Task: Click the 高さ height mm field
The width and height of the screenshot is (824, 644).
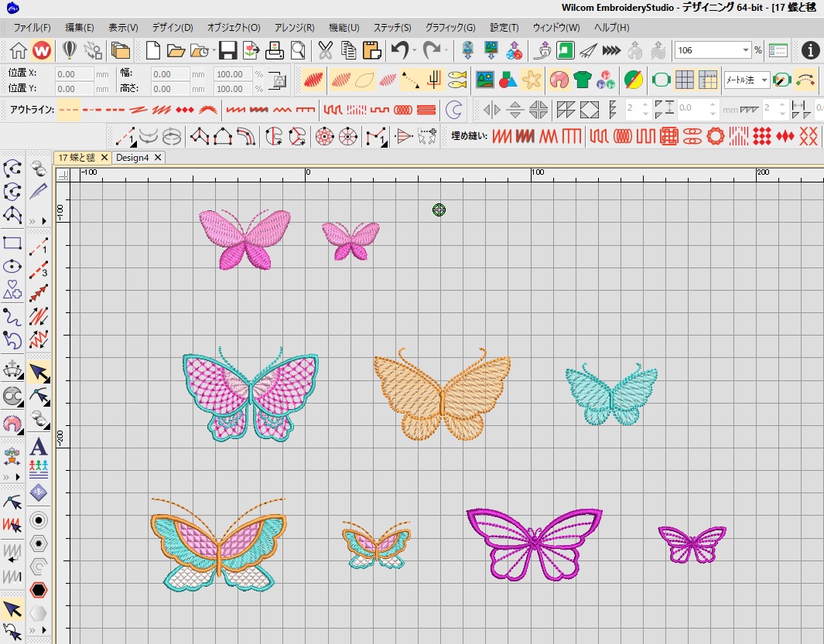Action: click(169, 89)
